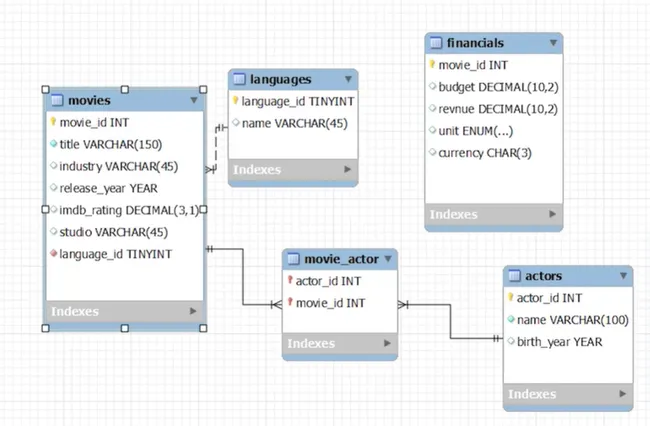Click relationship line from movies to movie_actor

click(243, 277)
